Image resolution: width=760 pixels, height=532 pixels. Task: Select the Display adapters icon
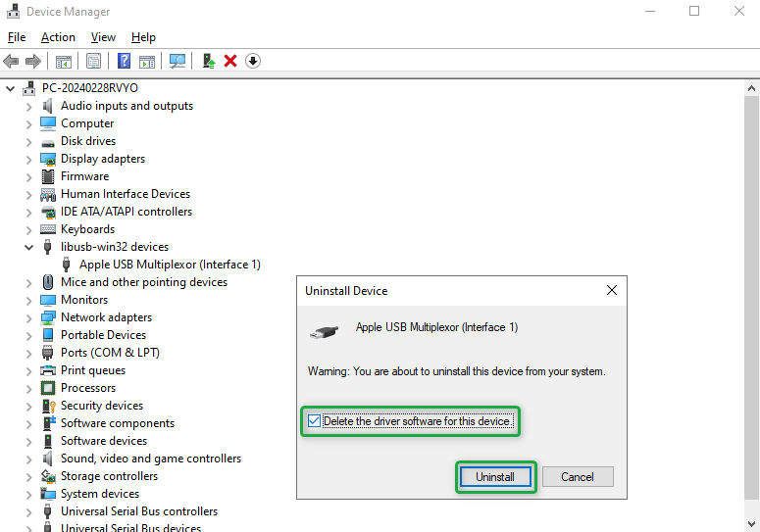pyautogui.click(x=48, y=159)
